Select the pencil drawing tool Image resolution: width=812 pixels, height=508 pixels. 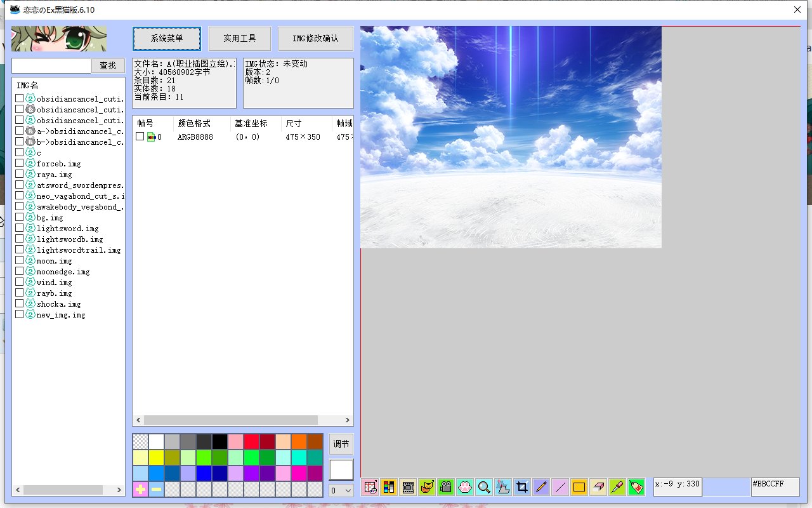[541, 487]
